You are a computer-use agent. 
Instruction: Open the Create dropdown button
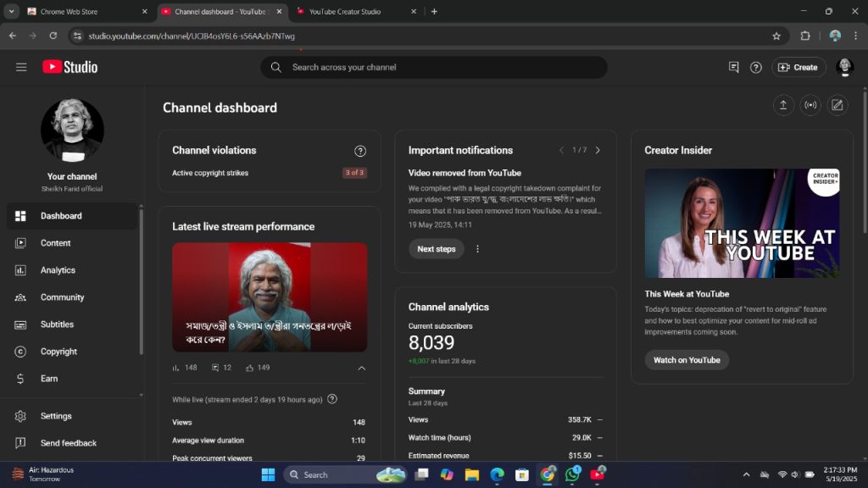798,67
